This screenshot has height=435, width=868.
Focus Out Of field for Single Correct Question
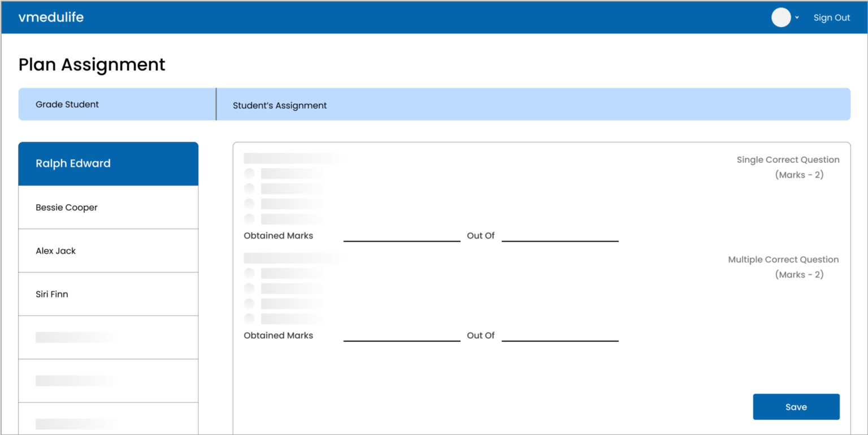560,235
